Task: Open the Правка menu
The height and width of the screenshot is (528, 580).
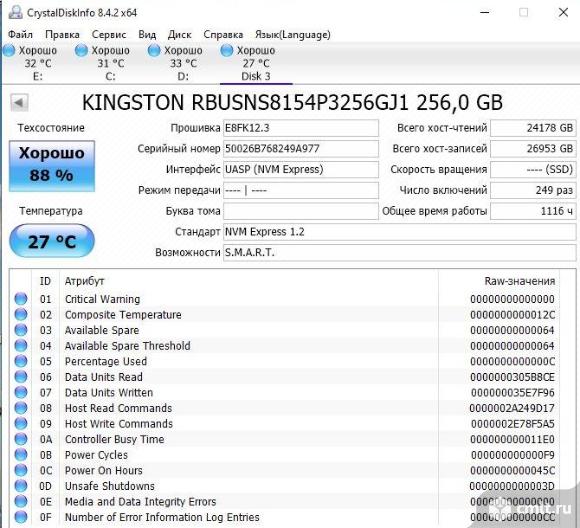Action: coord(62,34)
